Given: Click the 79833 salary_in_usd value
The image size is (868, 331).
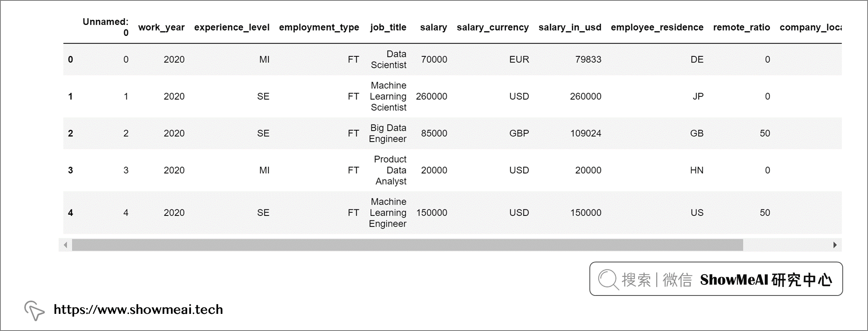Looking at the screenshot, I should coord(588,60).
